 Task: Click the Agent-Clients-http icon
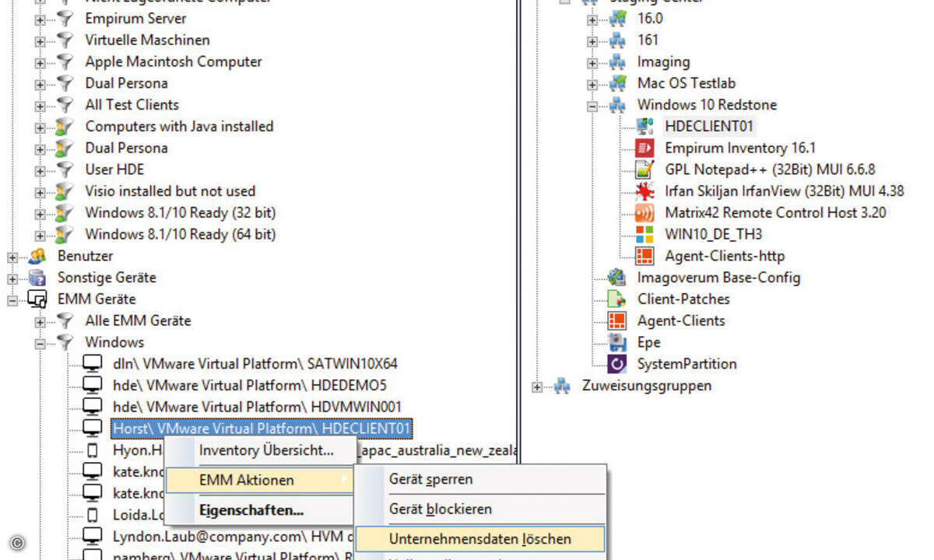(x=645, y=256)
